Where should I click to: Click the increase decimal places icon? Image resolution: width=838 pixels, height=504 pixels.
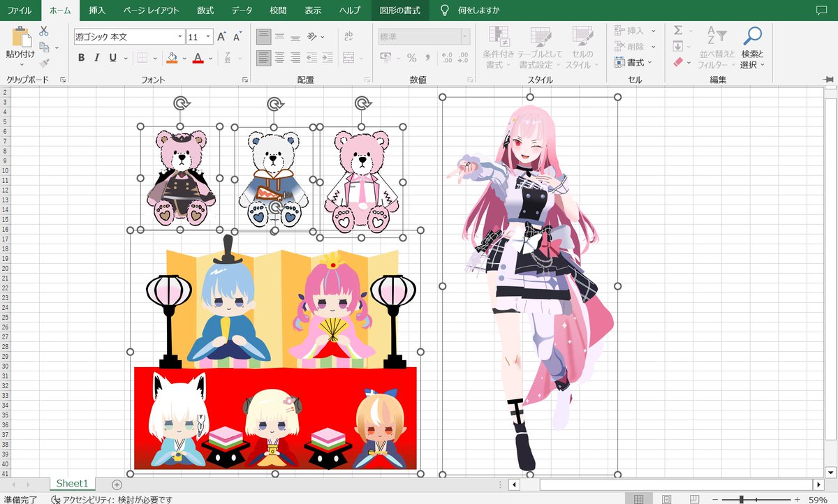click(447, 58)
